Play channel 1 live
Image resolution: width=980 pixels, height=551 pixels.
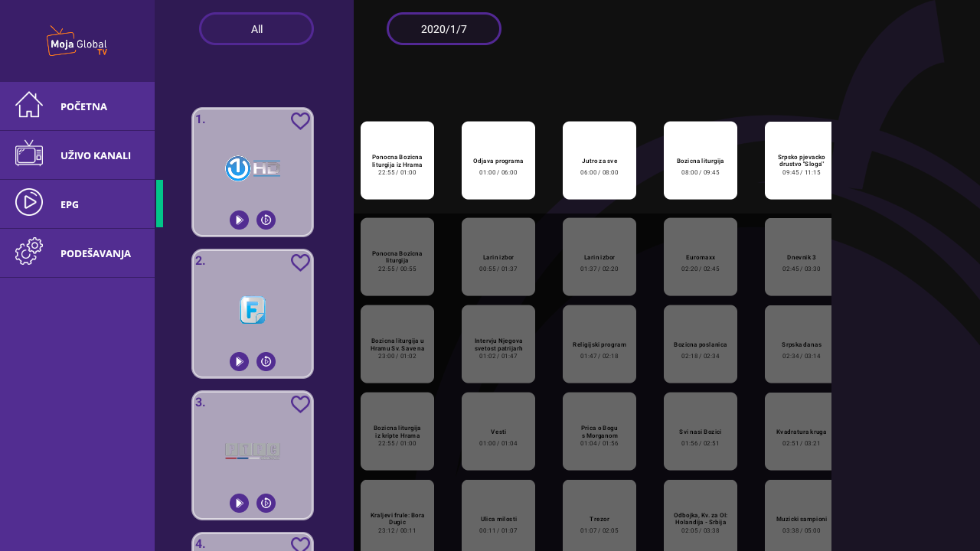[239, 220]
